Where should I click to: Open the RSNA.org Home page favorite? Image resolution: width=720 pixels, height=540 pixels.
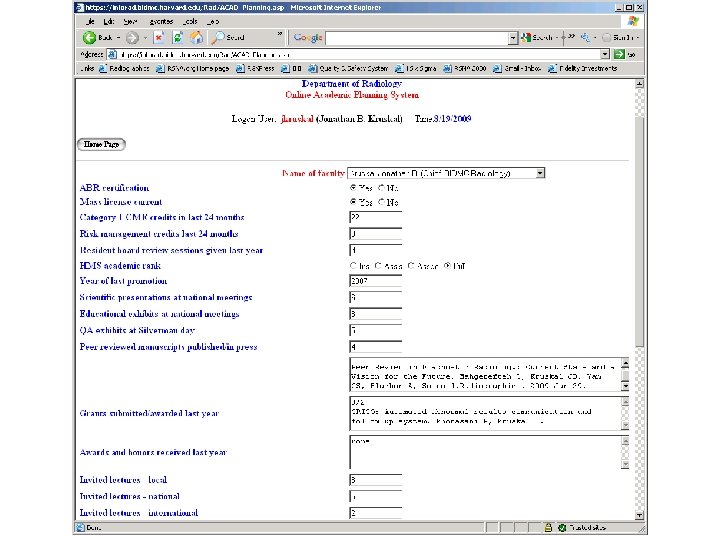[192, 68]
